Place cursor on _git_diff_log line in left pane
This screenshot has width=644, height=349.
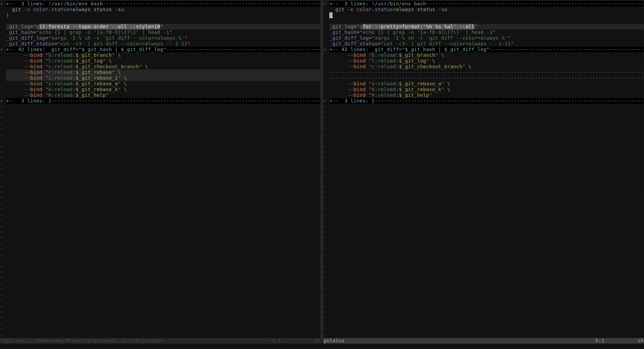(97, 38)
